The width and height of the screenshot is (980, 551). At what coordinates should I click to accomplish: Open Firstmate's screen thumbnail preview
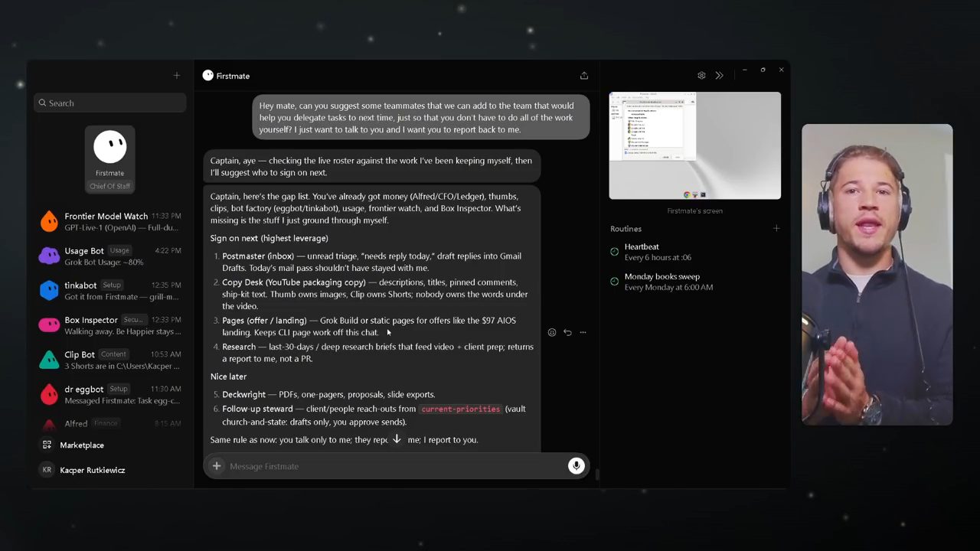click(x=695, y=145)
